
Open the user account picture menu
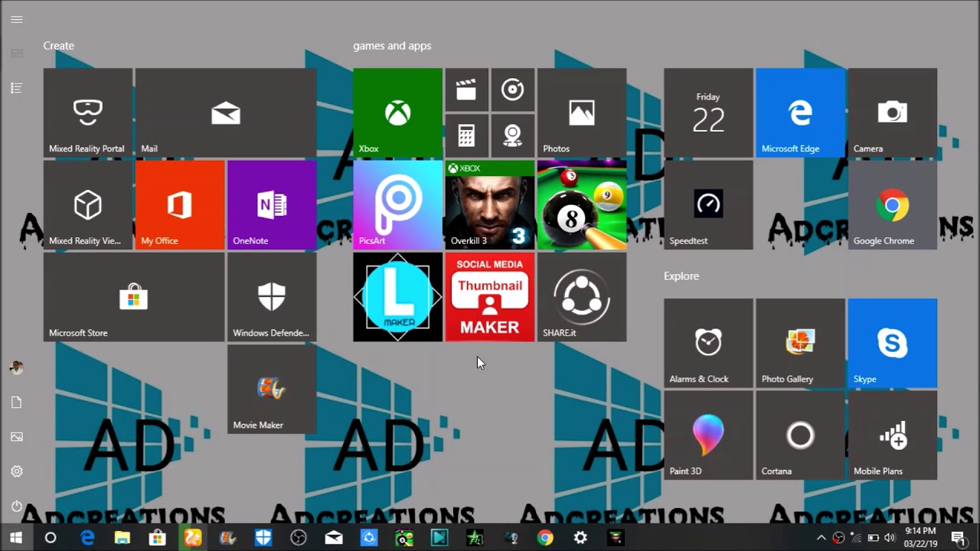[x=17, y=368]
